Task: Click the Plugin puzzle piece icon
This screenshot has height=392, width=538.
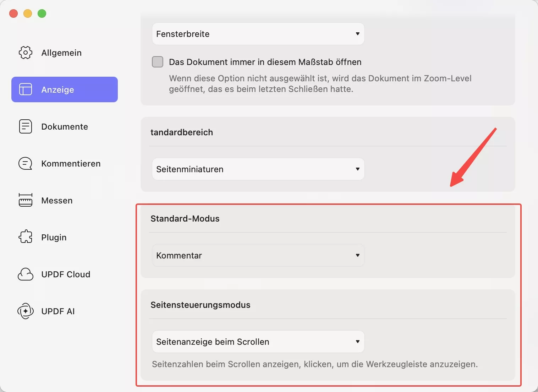Action: tap(26, 237)
